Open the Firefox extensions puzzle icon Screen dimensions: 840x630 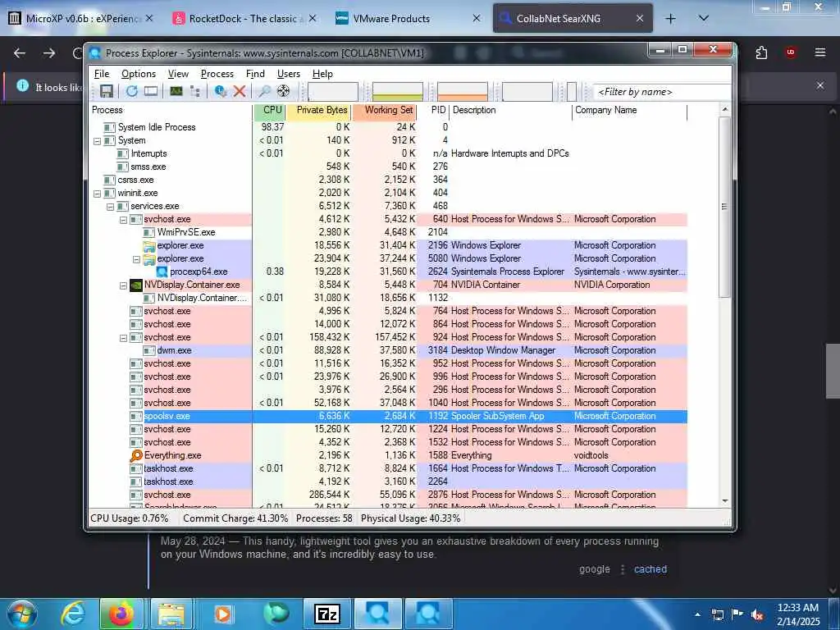click(x=761, y=52)
